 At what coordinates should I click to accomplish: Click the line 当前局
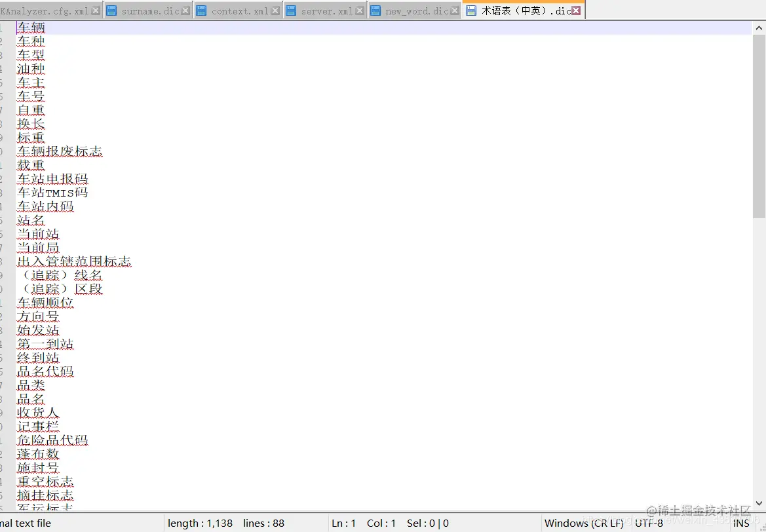[38, 248]
